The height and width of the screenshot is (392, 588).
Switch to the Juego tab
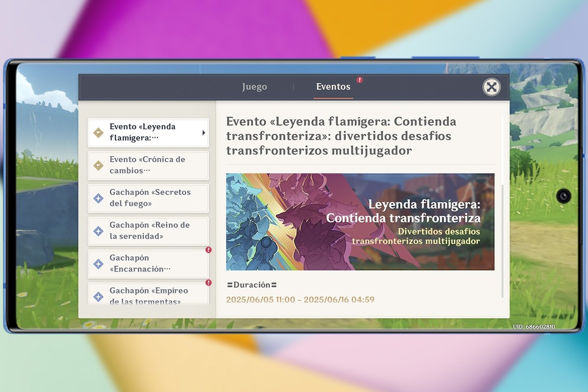(x=254, y=87)
